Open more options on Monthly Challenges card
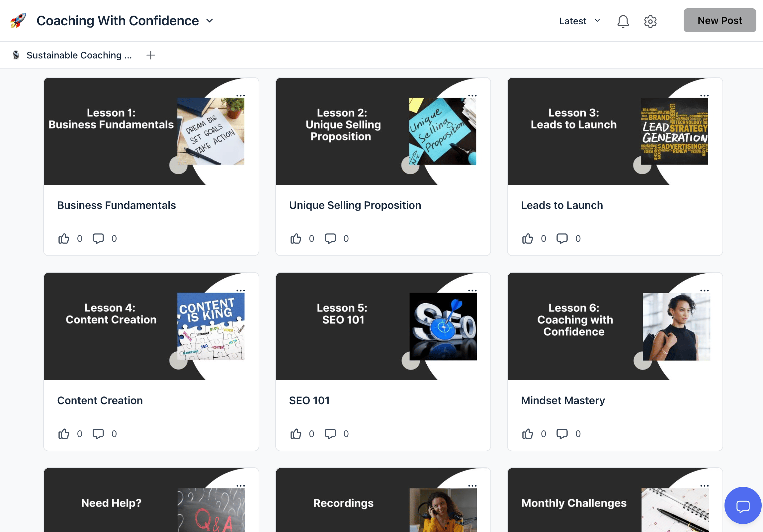The width and height of the screenshot is (763, 532). click(x=704, y=486)
